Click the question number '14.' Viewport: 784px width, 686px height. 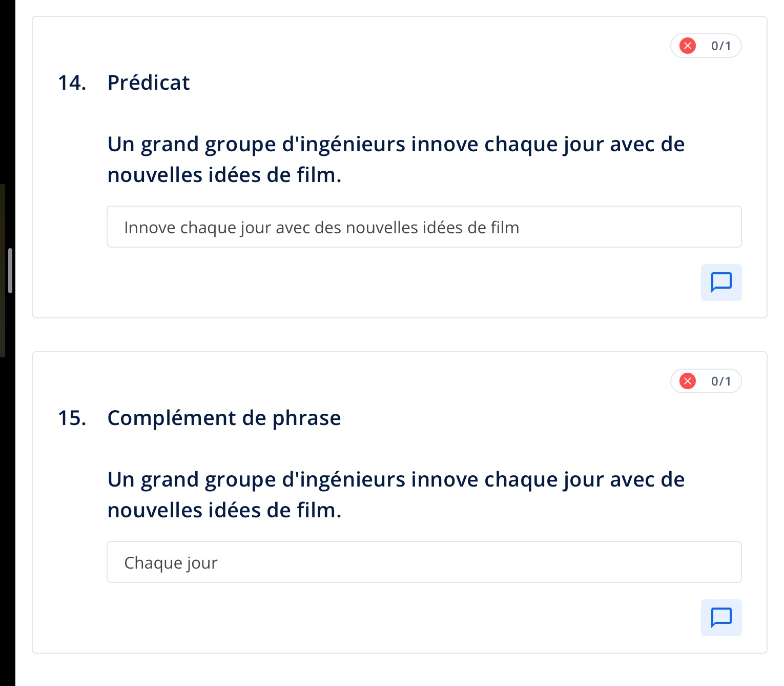pyautogui.click(x=72, y=83)
